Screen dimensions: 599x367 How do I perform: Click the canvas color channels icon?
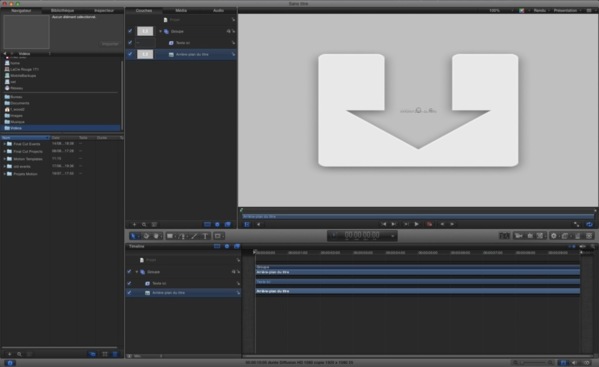tap(521, 10)
